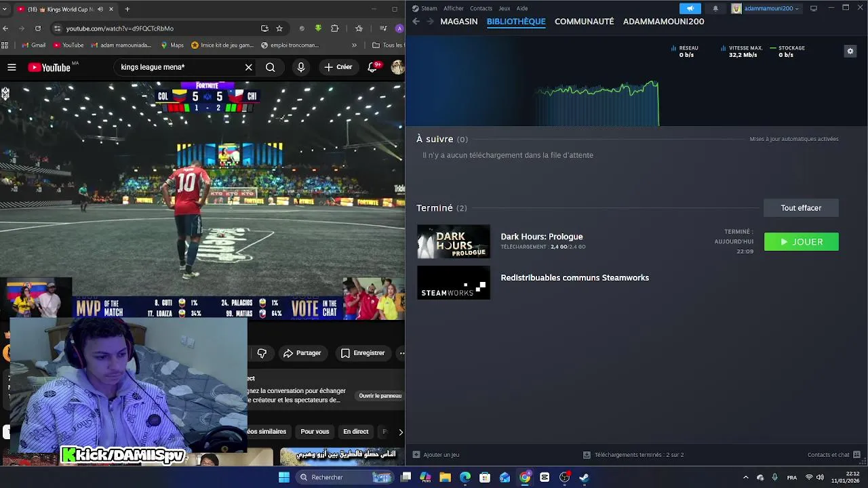This screenshot has width=868, height=488.
Task: Click Ouvrir le panneau chat button
Action: [x=380, y=396]
